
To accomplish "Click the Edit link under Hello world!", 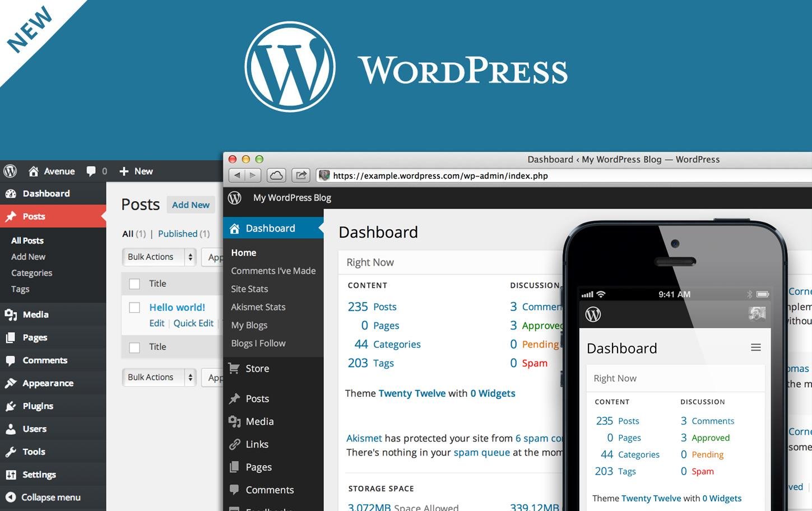I will click(x=157, y=323).
